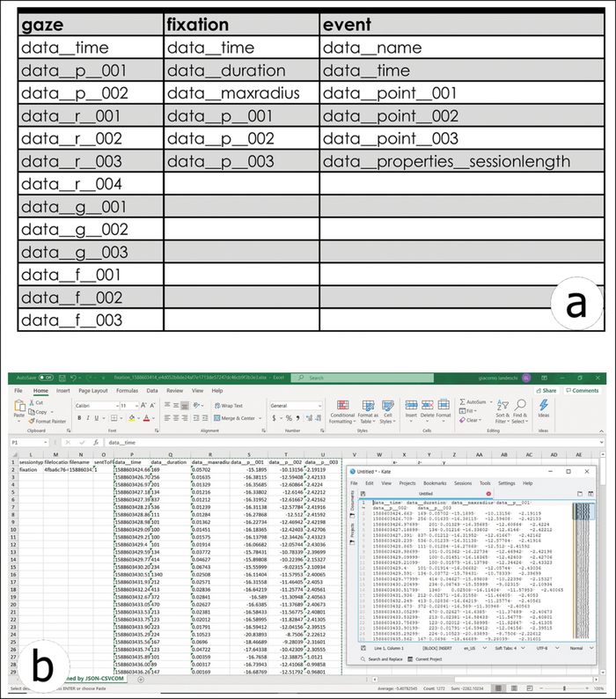Click the Share button
616x699 pixels.
546,391
